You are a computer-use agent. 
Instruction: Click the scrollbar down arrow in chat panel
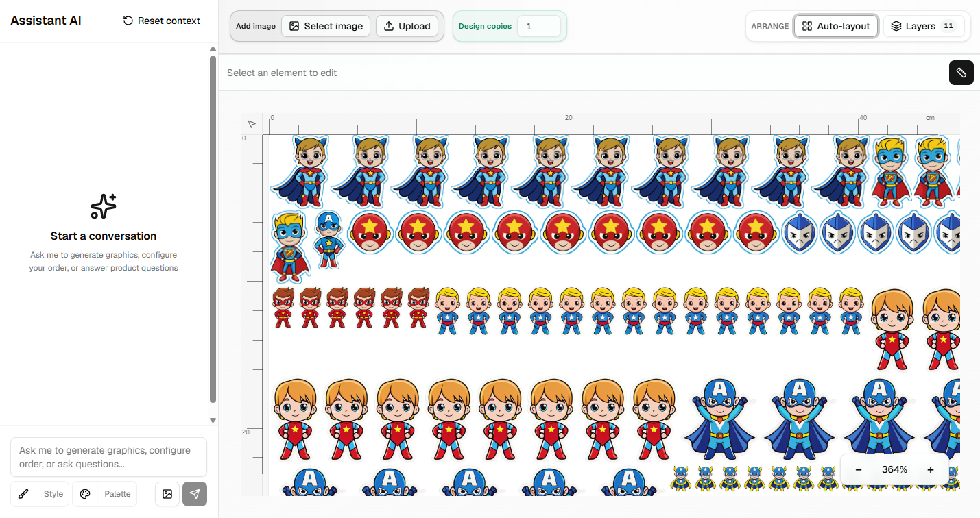(213, 420)
